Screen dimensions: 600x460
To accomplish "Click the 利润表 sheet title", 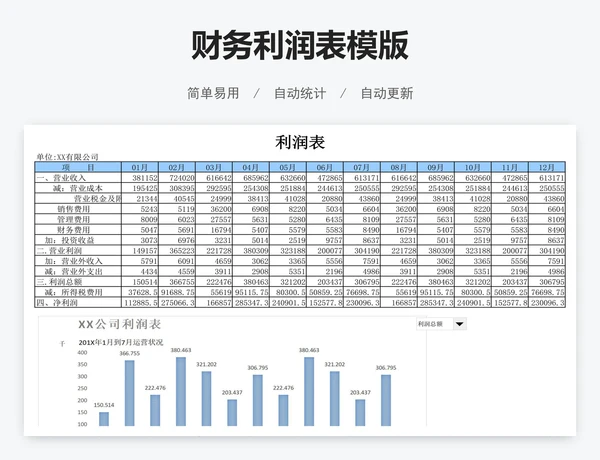I will [300, 142].
